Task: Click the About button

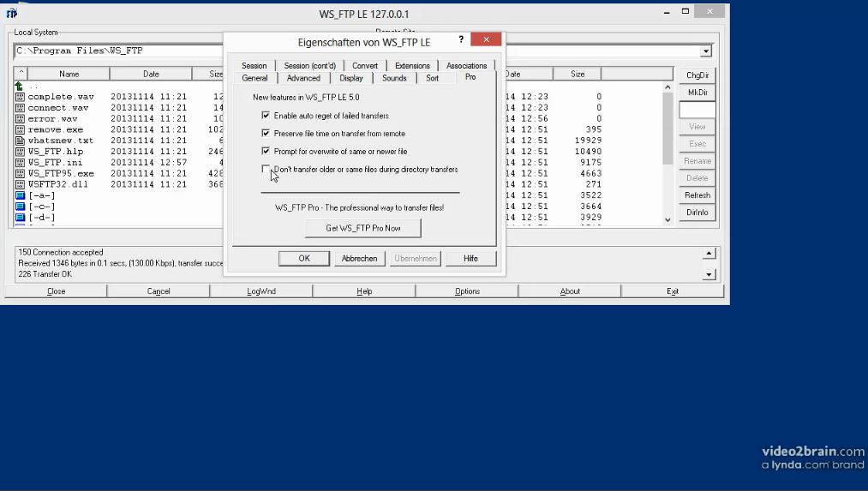Action: click(570, 291)
